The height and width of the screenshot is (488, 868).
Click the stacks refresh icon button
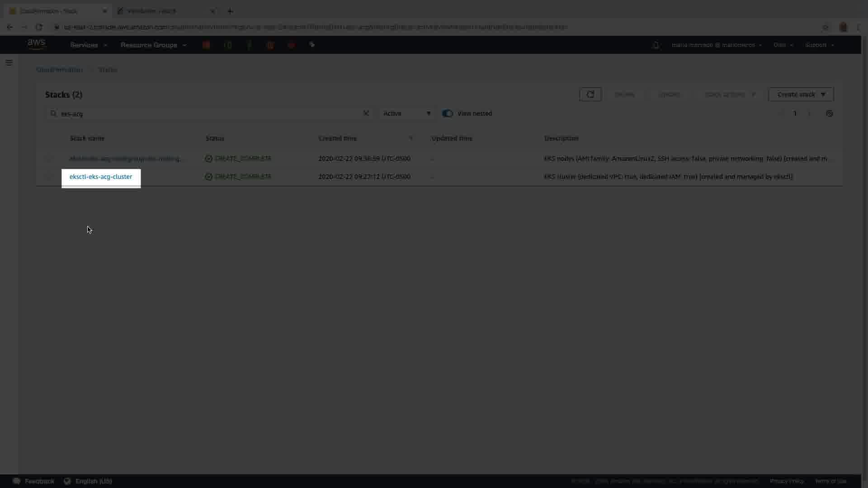tap(590, 94)
